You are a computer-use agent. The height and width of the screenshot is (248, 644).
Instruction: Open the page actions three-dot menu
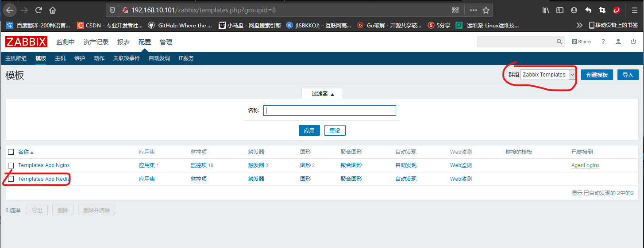tap(473, 10)
